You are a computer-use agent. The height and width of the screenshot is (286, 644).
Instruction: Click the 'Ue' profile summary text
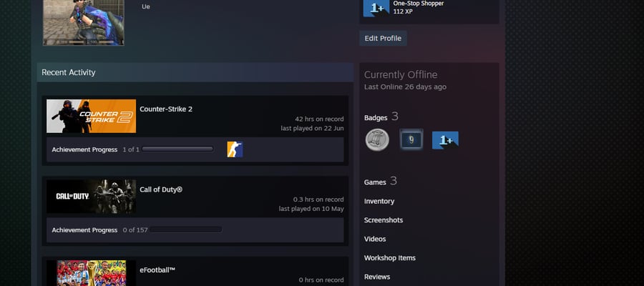pos(146,6)
